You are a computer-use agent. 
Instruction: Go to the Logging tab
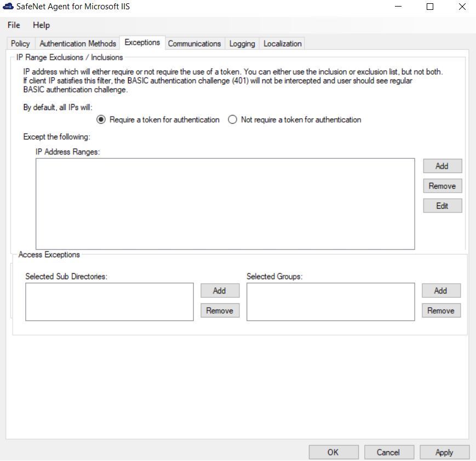pos(242,44)
